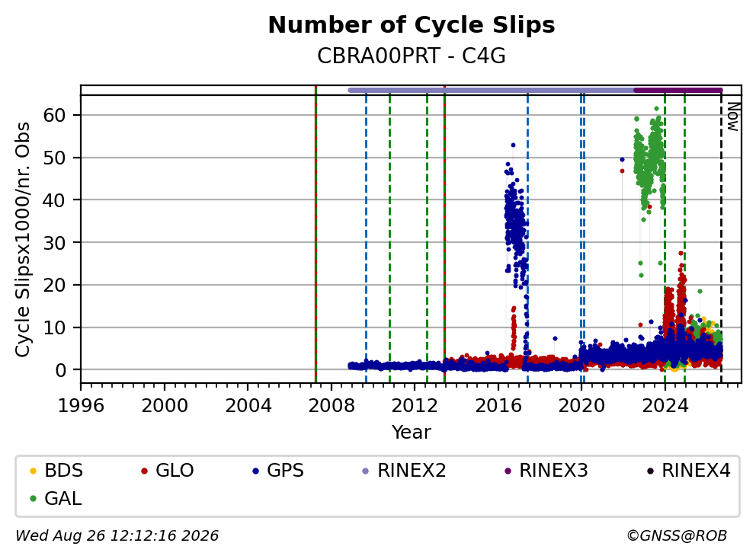
Task: Click the y-axis tick label 0
Action: click(61, 370)
